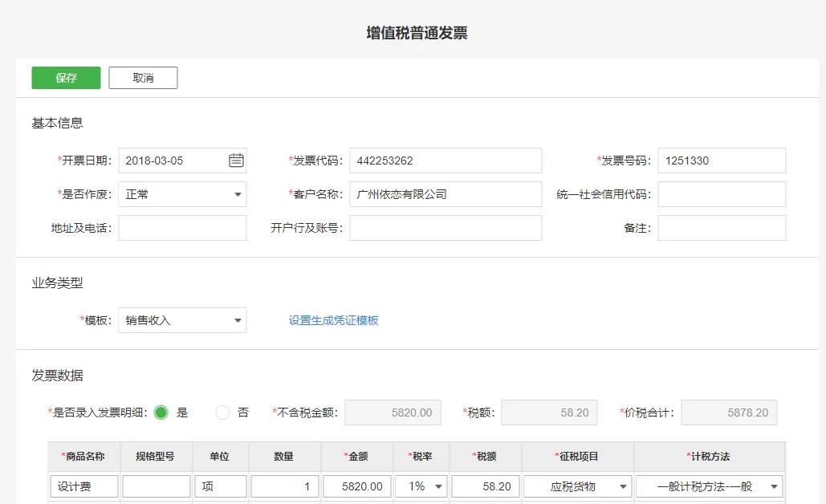
Task: Select the 客户名称 field showing 广州依恋有限公司
Action: (x=446, y=193)
